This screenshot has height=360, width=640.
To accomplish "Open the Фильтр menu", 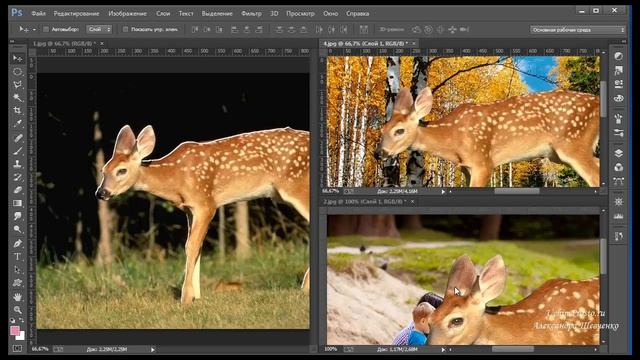I will (251, 13).
